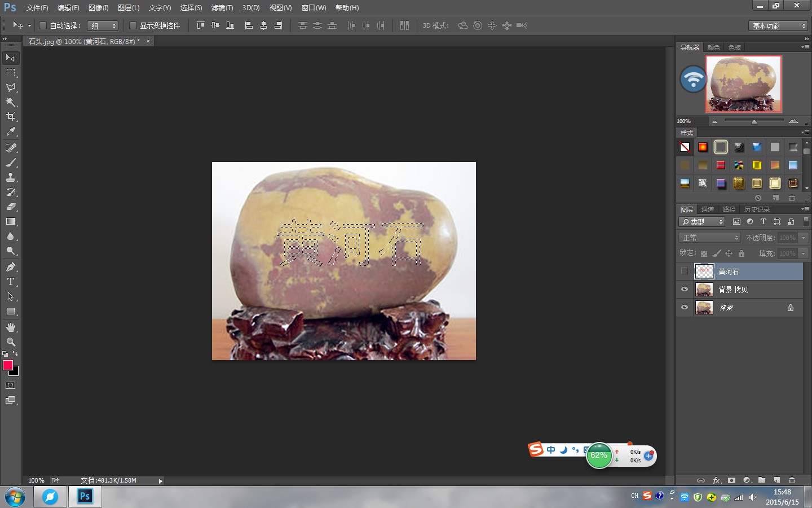Image resolution: width=812 pixels, height=508 pixels.
Task: Toggle Quick Mask mode
Action: (x=11, y=386)
